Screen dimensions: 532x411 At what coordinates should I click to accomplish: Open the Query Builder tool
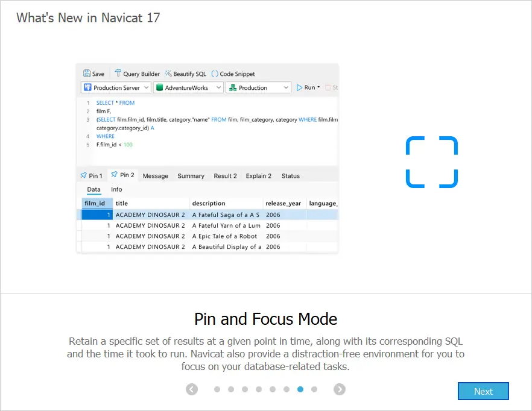(118, 74)
